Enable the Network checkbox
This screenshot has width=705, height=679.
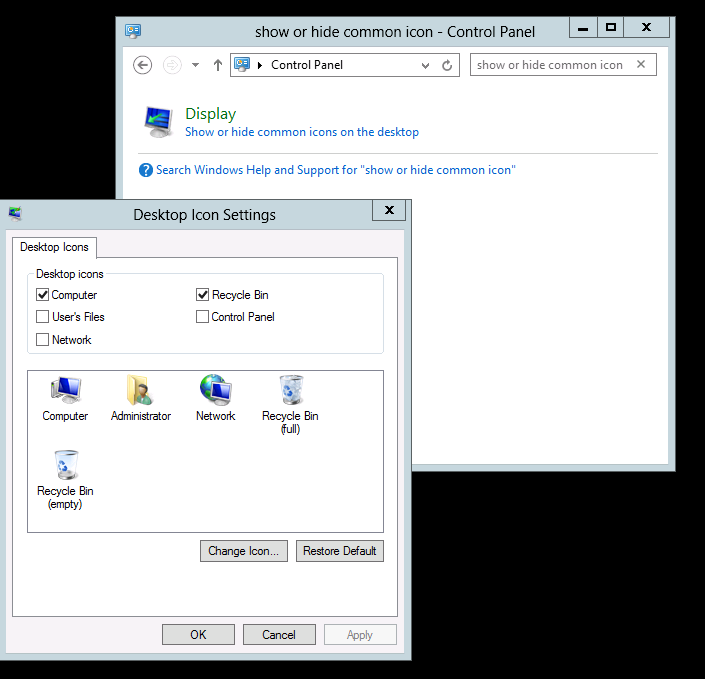(42, 339)
